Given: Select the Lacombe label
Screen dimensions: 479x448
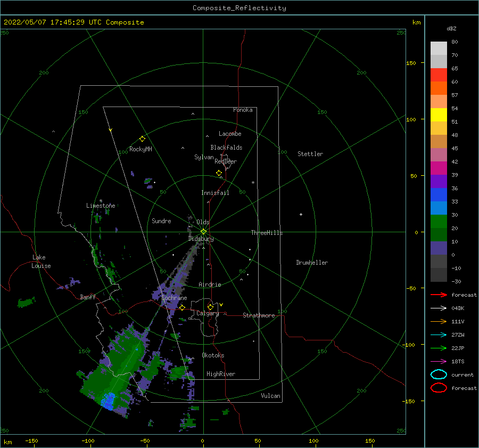Looking at the screenshot, I should tap(230, 134).
